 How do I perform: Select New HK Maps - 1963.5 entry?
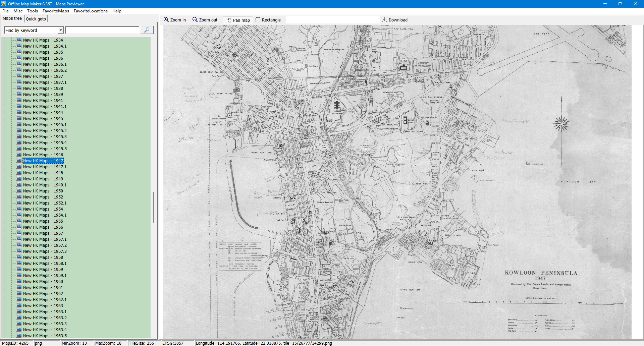[x=45, y=336]
